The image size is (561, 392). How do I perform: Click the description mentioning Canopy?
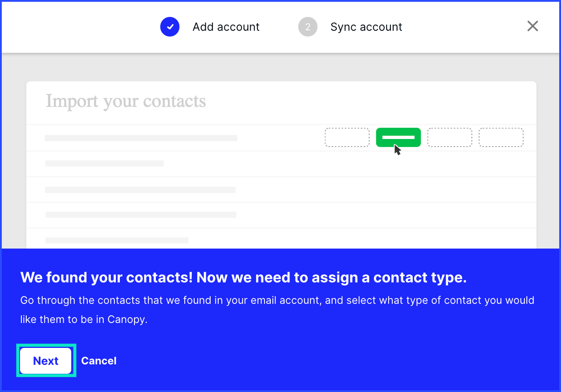tap(277, 310)
